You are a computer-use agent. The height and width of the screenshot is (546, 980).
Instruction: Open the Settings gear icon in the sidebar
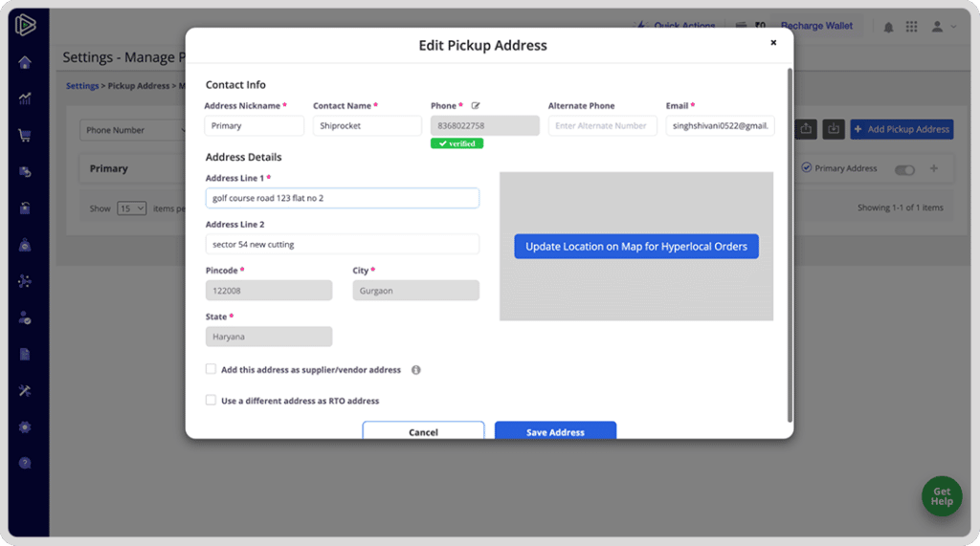(25, 427)
